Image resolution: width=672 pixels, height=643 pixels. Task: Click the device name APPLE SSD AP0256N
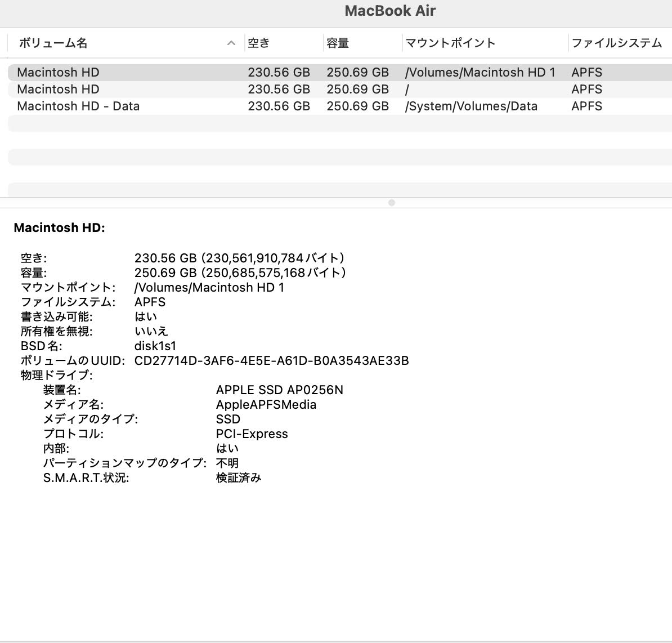coord(280,390)
